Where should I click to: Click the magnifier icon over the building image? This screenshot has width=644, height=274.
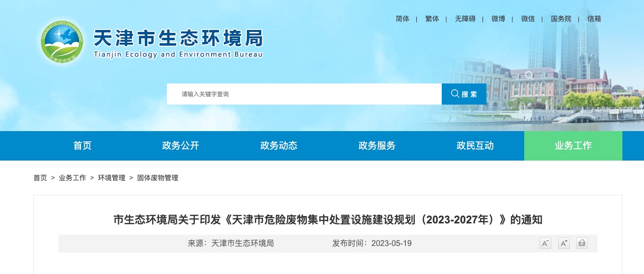[529, 75]
